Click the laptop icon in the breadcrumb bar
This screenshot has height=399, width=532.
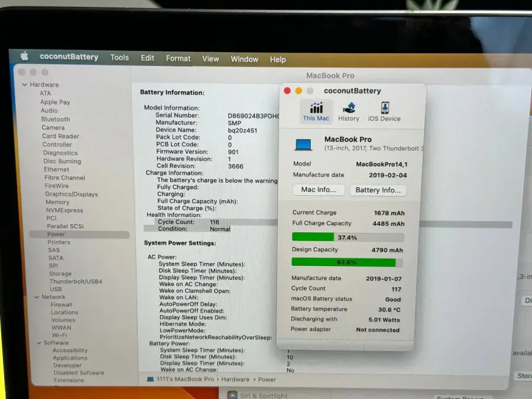150,379
